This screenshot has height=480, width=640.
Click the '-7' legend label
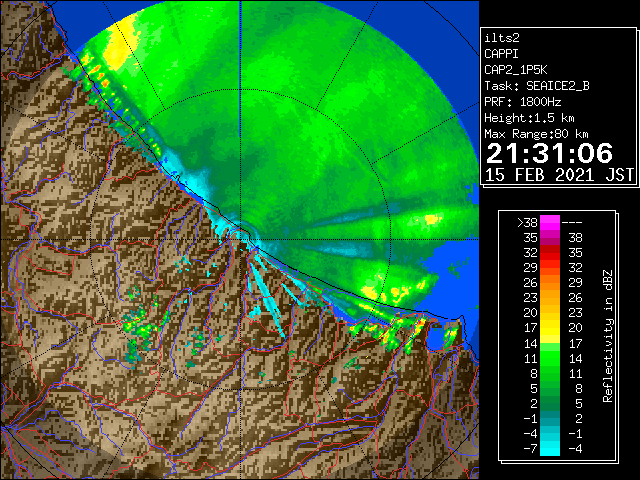click(531, 449)
